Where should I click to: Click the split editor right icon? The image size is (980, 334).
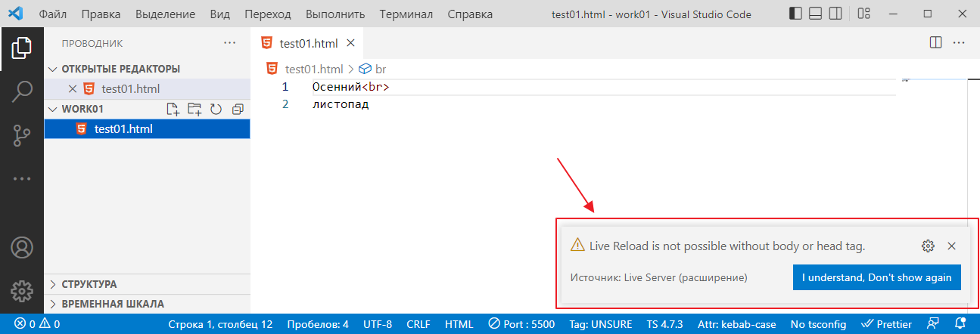(x=935, y=43)
